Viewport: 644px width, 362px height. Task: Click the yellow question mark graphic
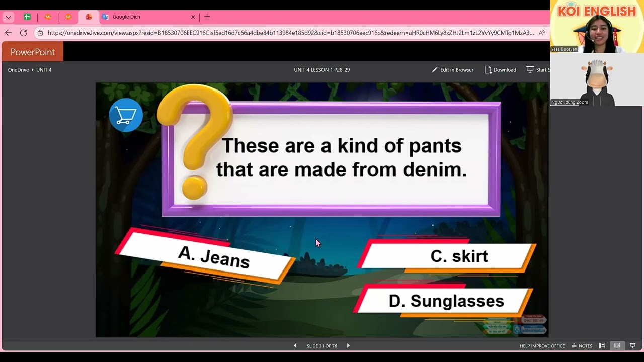click(x=195, y=142)
